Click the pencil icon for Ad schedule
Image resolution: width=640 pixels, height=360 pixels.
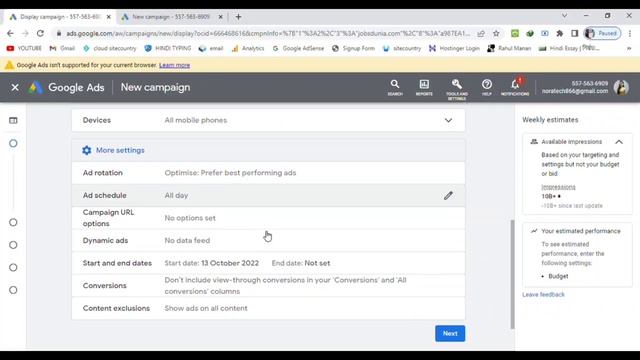tap(448, 196)
